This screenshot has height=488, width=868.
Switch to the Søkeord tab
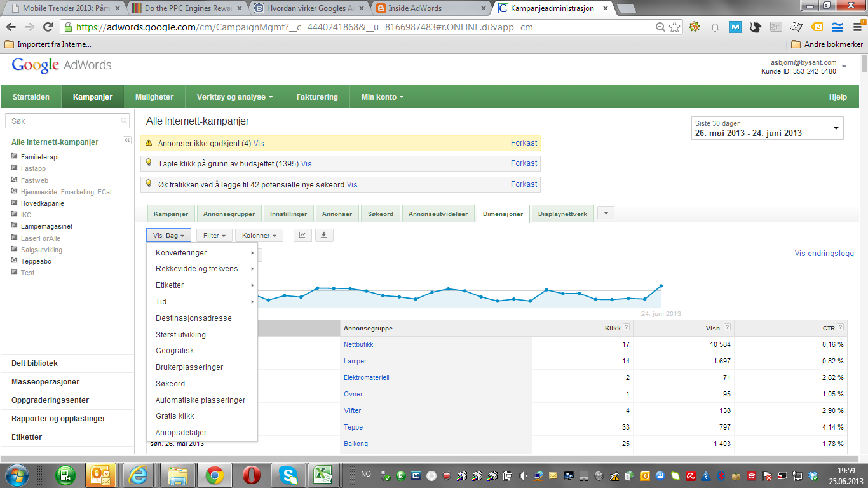point(381,214)
